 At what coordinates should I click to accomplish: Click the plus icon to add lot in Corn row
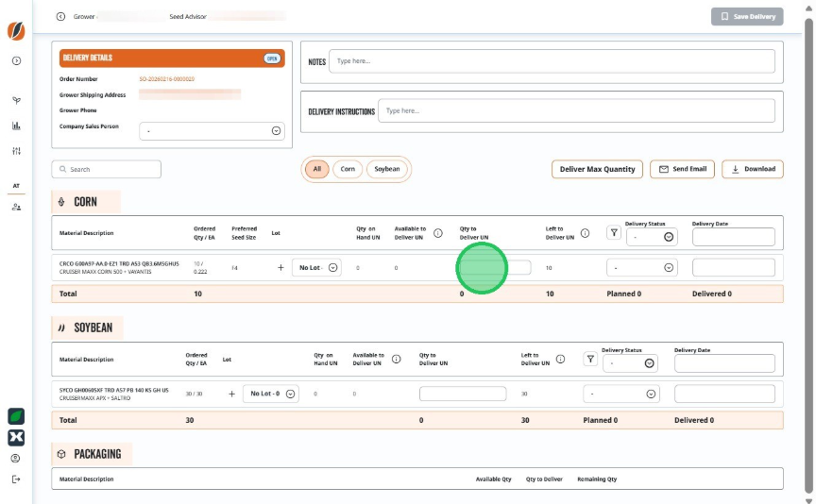pos(280,267)
